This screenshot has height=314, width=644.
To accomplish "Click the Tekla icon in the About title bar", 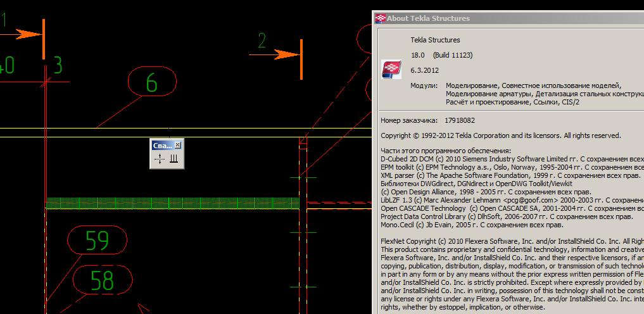I will [x=381, y=18].
